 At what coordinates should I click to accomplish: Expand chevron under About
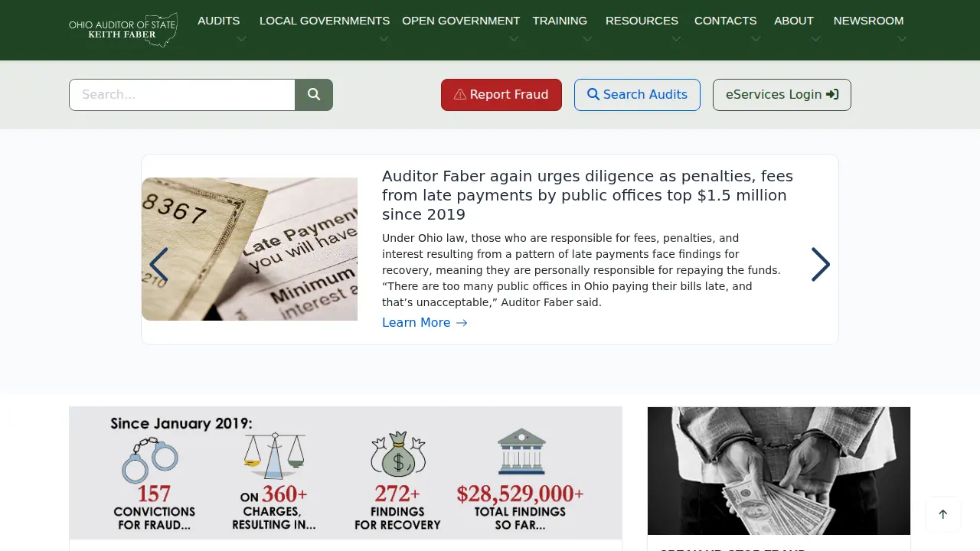(815, 39)
